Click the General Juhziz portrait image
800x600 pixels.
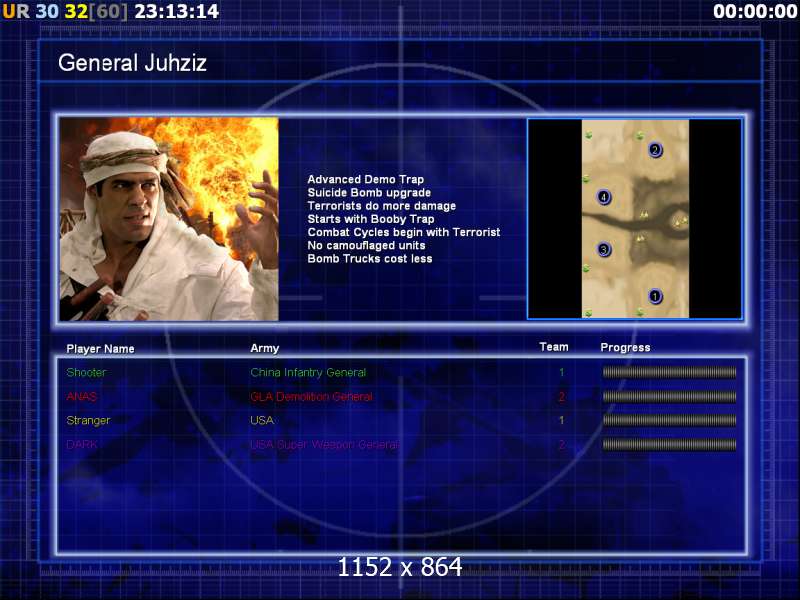pyautogui.click(x=169, y=219)
